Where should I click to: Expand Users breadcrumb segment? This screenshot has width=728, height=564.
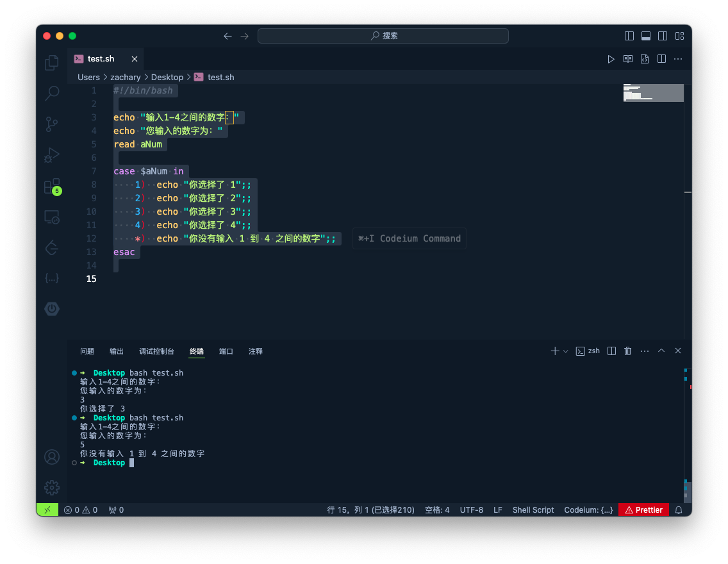point(88,77)
